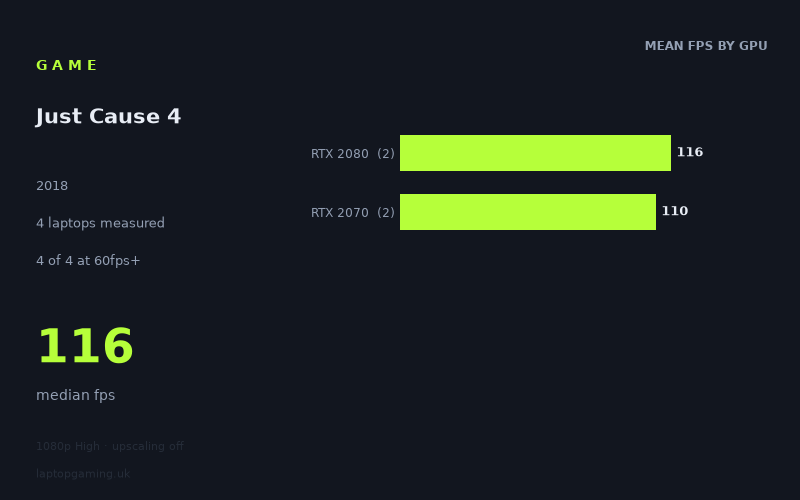Click the "4 of 4 at 60fps+" stat
800x500 pixels.
pos(88,261)
